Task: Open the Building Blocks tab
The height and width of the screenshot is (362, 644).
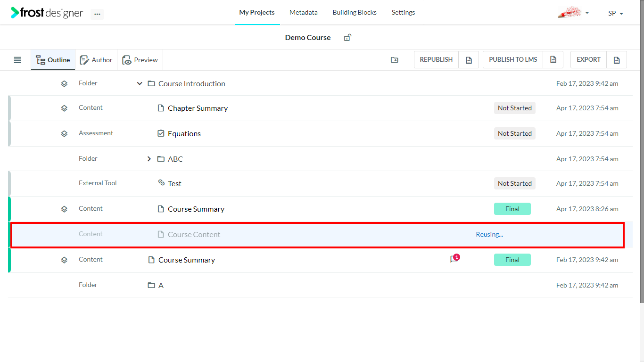Action: [x=355, y=13]
